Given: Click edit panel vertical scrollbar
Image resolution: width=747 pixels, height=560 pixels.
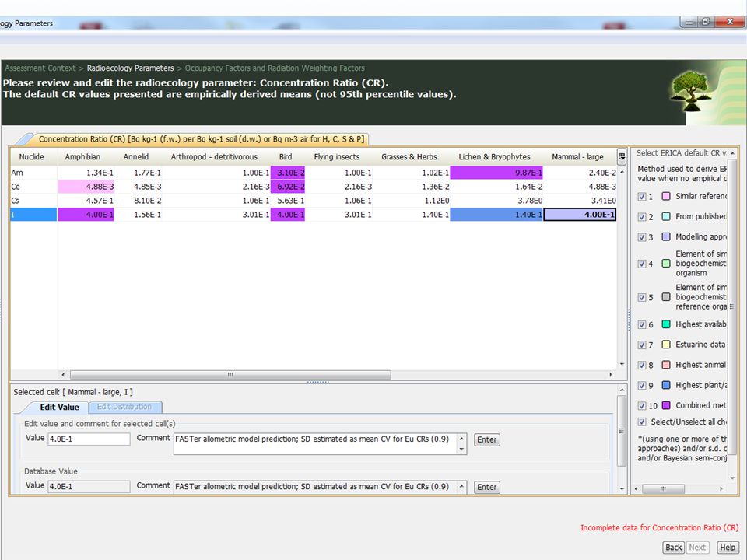Looking at the screenshot, I should coord(621,430).
